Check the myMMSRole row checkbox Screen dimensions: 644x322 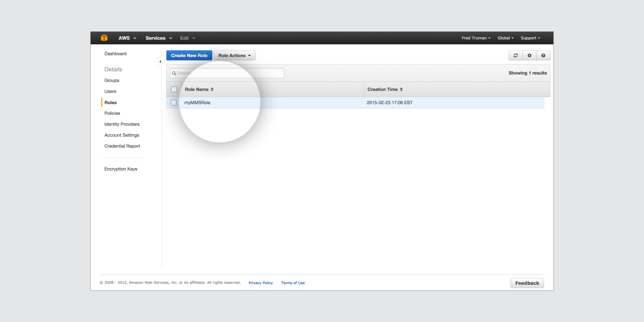[x=174, y=103]
